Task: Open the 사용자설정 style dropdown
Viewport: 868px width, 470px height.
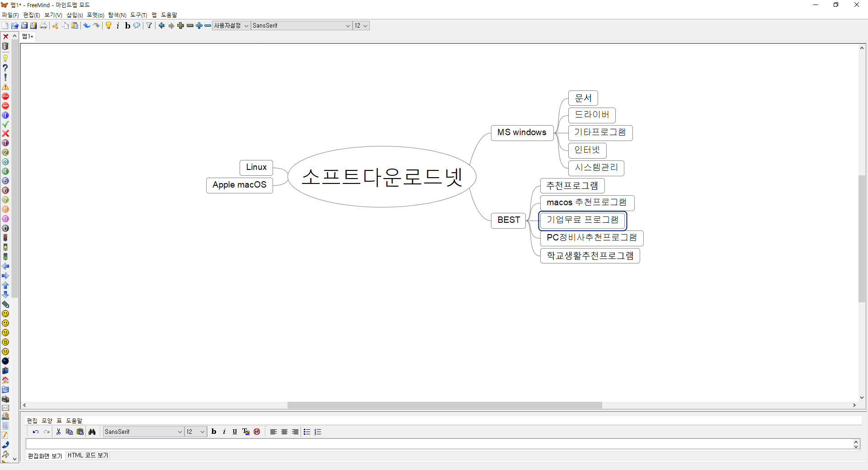Action: tap(231, 26)
